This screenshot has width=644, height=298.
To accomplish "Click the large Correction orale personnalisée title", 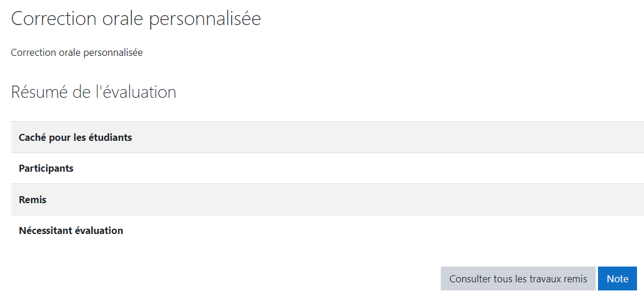I will click(x=136, y=19).
